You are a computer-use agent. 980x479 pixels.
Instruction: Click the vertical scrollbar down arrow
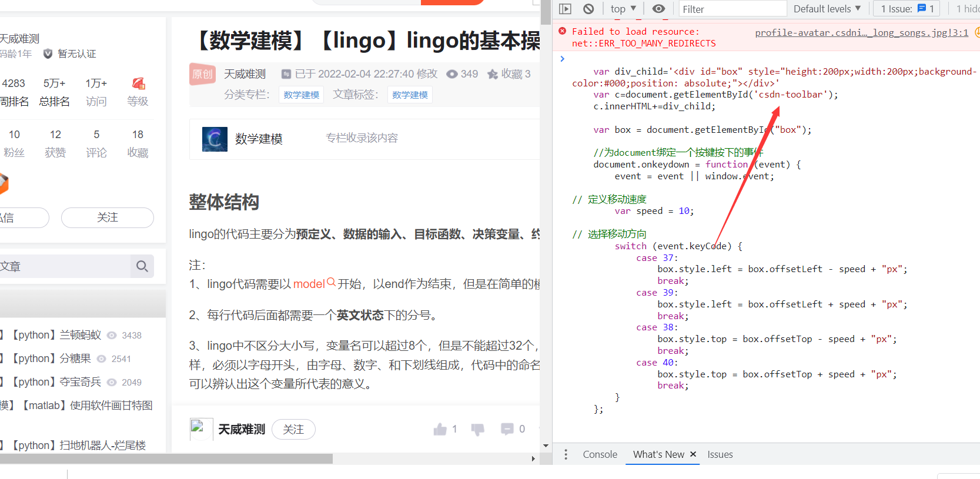[546, 446]
